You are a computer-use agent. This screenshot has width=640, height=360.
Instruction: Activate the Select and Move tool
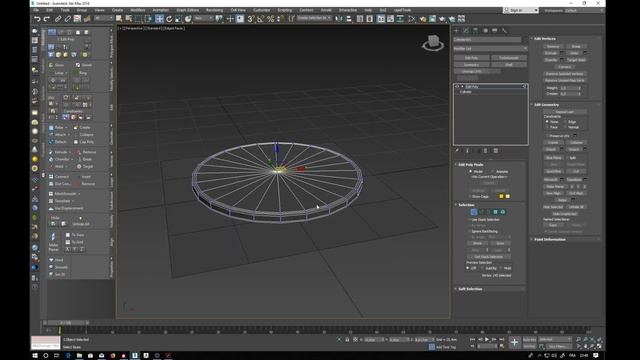159,19
